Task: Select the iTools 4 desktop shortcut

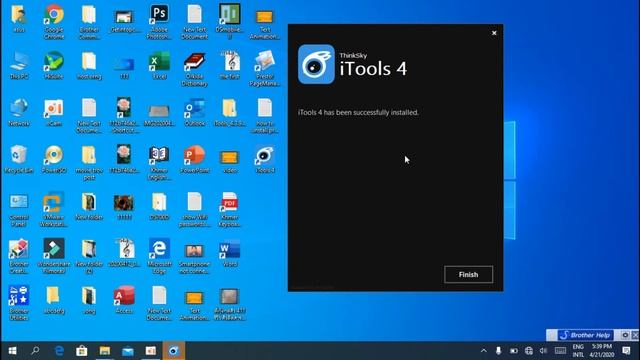Action: (264, 159)
